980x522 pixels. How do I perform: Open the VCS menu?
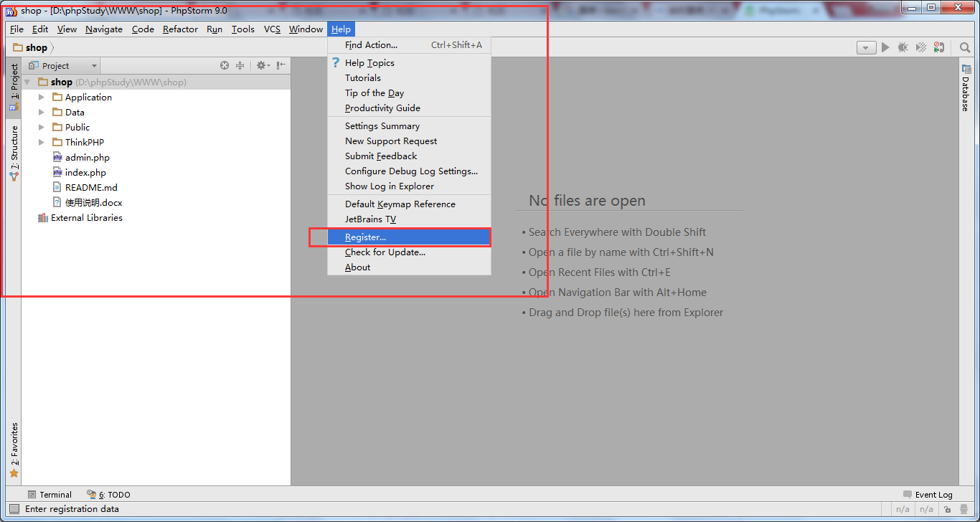pyautogui.click(x=272, y=29)
